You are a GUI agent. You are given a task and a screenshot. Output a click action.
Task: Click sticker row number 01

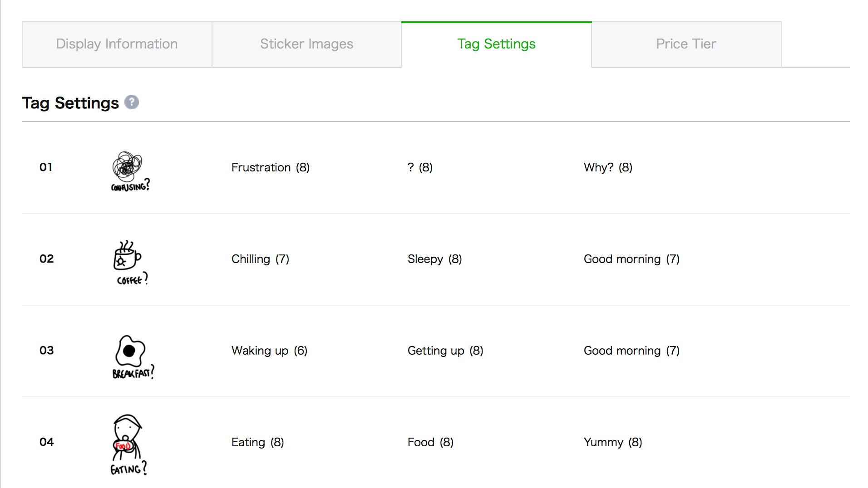pos(46,167)
